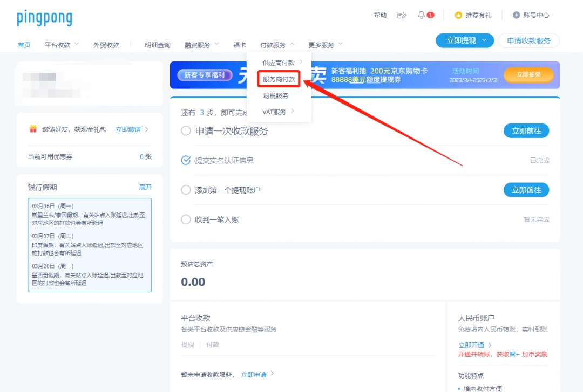Click the pingpong logo

(44, 18)
